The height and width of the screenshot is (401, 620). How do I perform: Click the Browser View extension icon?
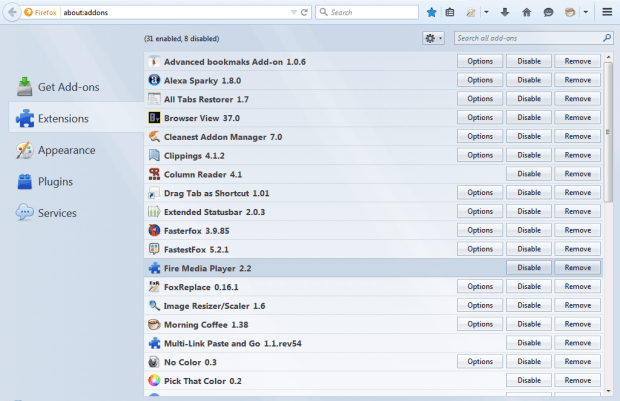pos(154,117)
